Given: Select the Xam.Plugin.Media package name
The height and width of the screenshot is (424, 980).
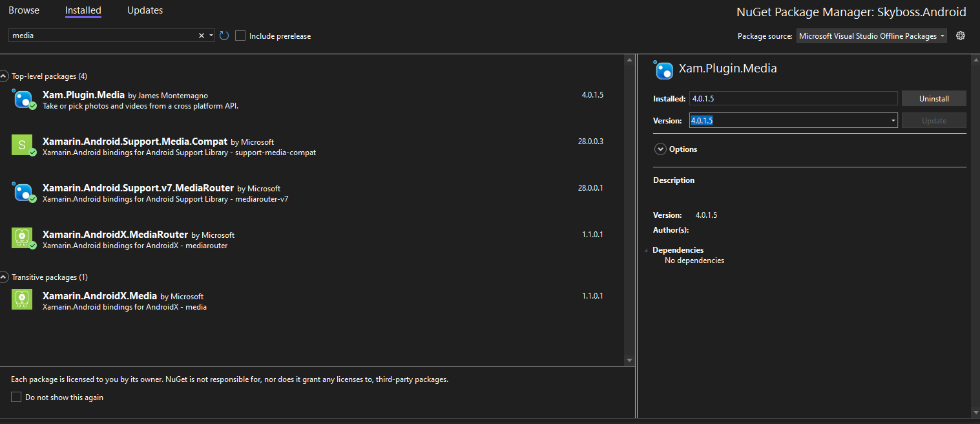Looking at the screenshot, I should click(83, 95).
